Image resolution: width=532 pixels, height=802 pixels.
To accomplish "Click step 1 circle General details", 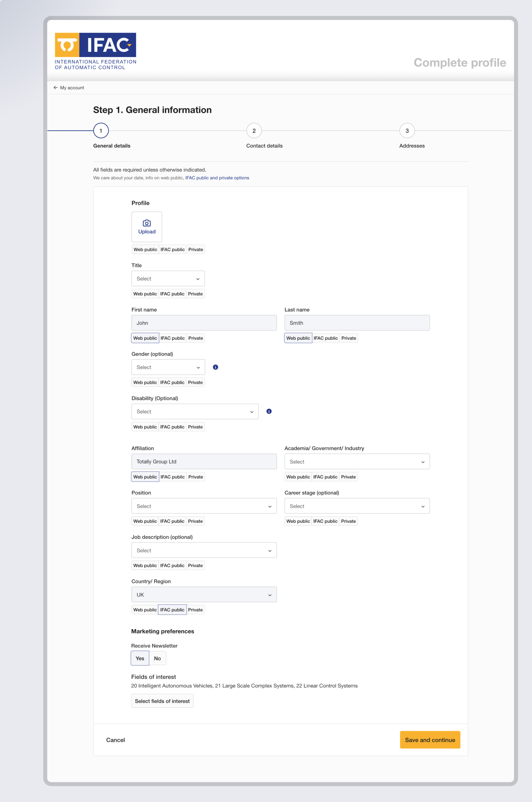I will [x=101, y=131].
